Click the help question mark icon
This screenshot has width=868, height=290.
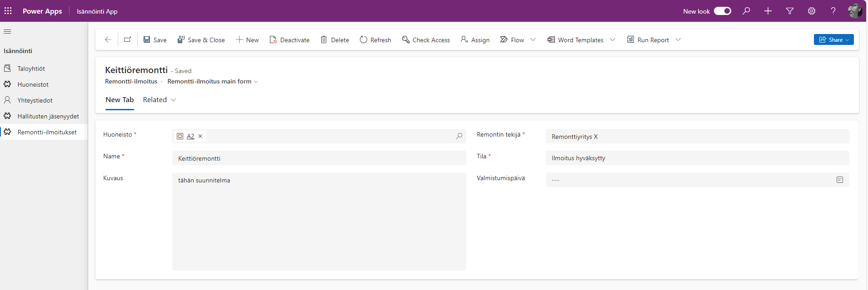tap(833, 11)
